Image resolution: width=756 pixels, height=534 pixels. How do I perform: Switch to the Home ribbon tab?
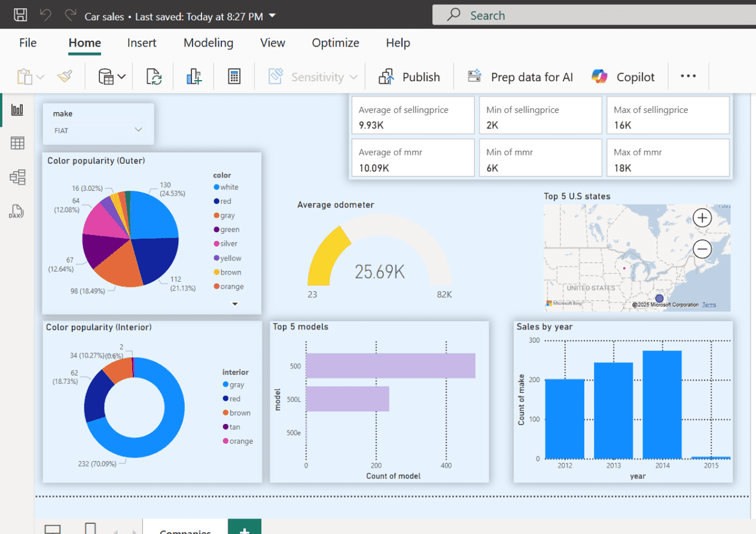84,43
